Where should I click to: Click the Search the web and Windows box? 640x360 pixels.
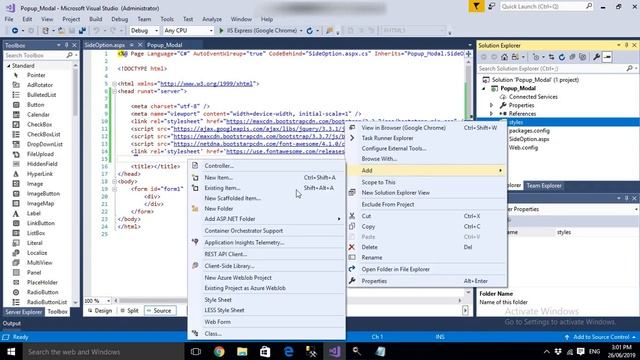coord(102,352)
